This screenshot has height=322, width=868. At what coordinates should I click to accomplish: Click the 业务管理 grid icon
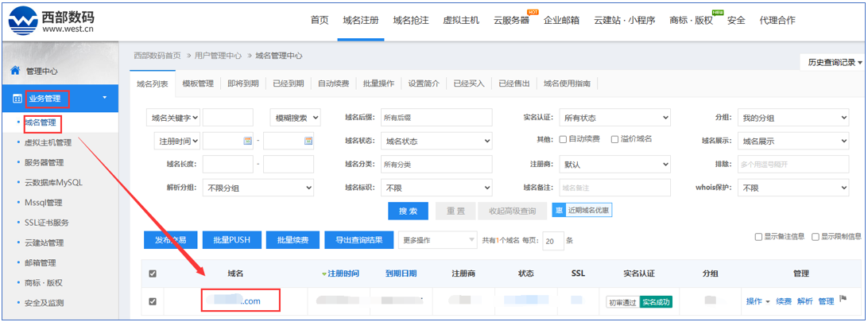[16, 99]
